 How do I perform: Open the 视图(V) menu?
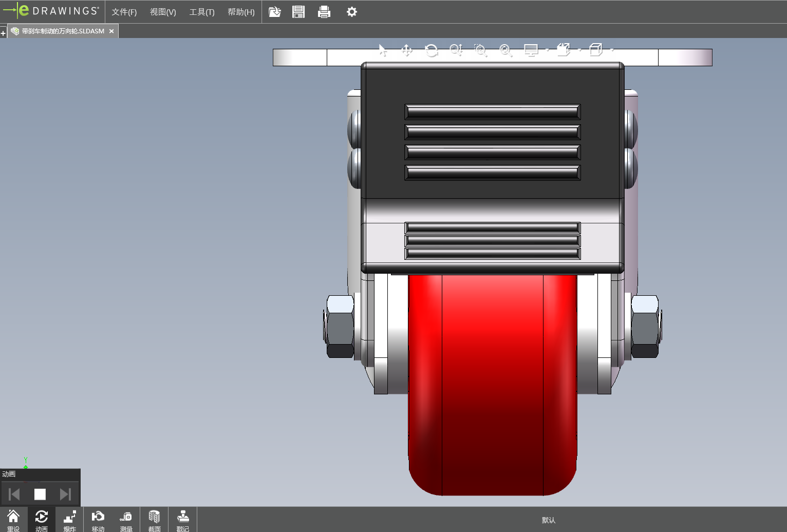163,12
